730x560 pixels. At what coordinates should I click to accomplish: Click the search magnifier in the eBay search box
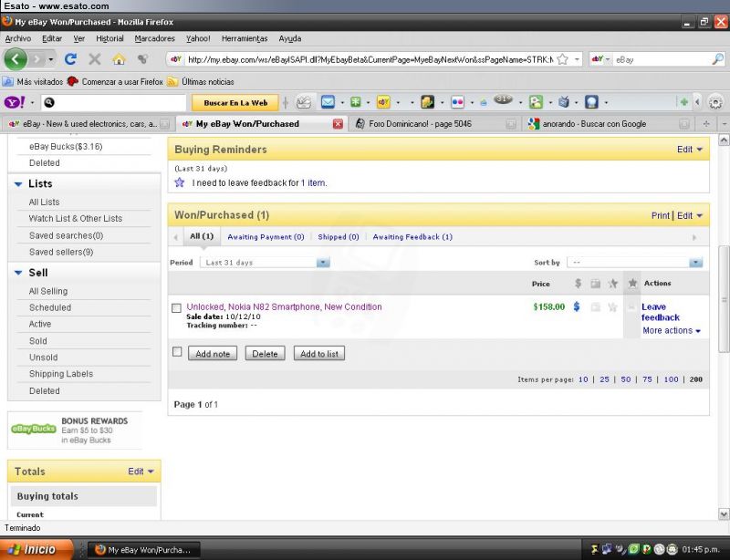(x=717, y=59)
